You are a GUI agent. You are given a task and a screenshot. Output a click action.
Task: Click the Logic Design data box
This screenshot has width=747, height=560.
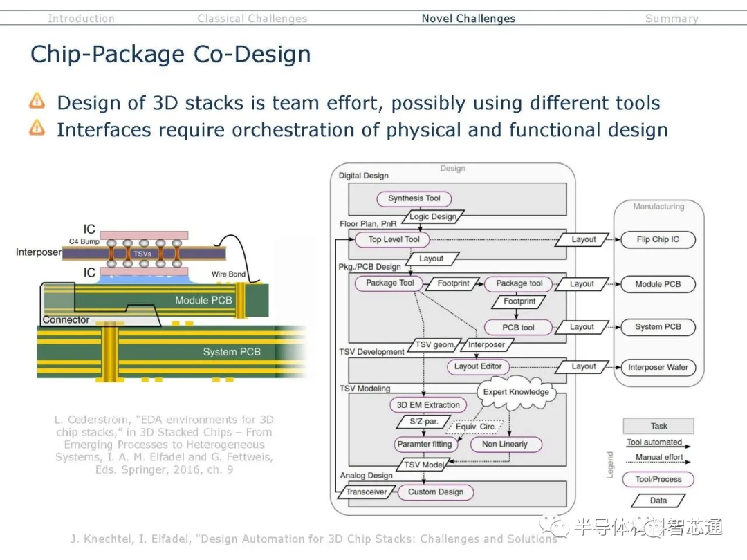click(432, 216)
